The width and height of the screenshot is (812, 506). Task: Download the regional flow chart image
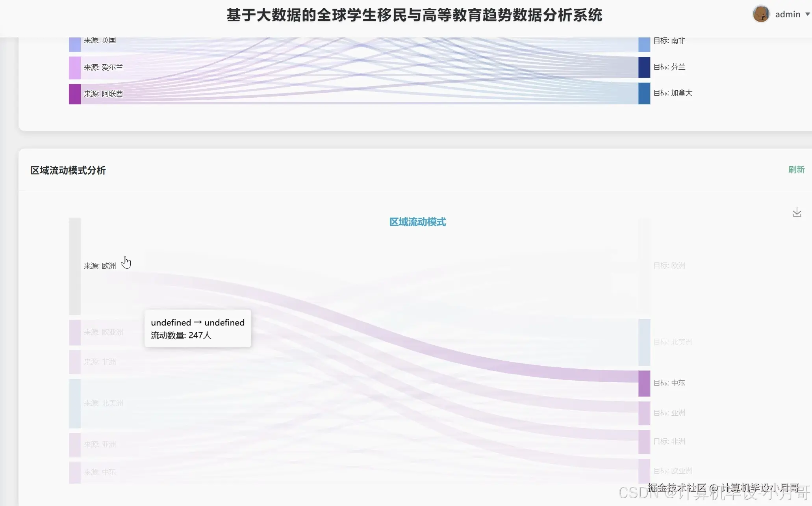(797, 212)
